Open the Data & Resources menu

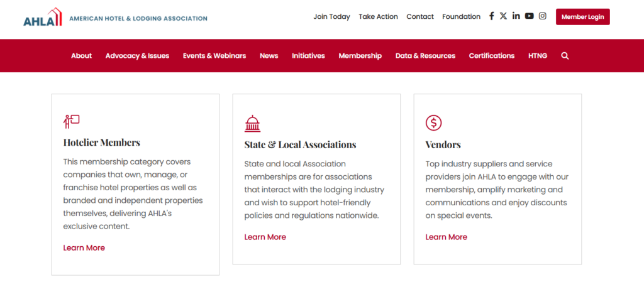point(426,56)
